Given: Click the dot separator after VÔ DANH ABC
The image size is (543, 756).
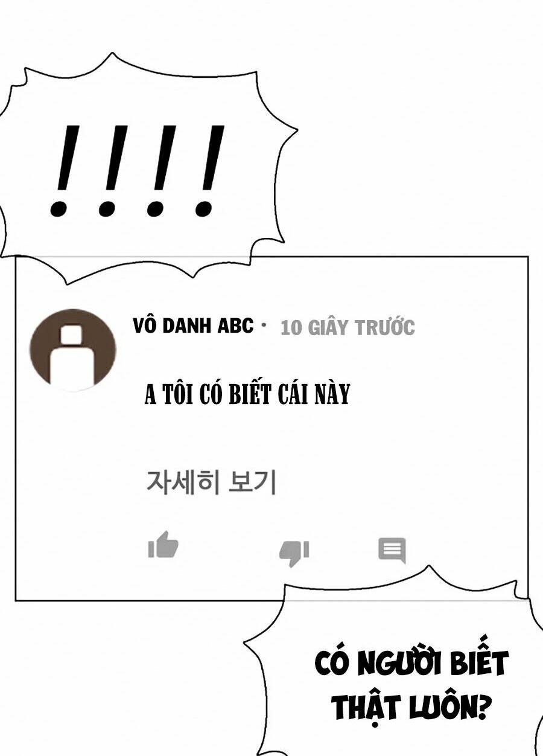Looking at the screenshot, I should click(263, 325).
